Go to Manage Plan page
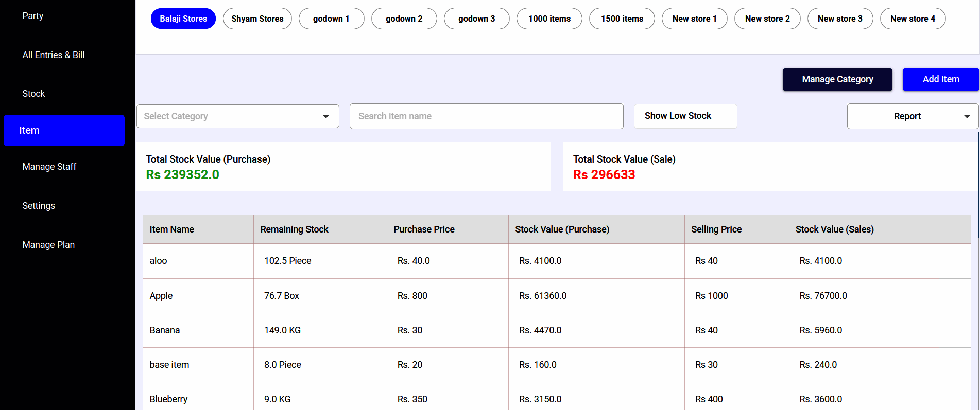Image resolution: width=980 pixels, height=410 pixels. pos(48,245)
